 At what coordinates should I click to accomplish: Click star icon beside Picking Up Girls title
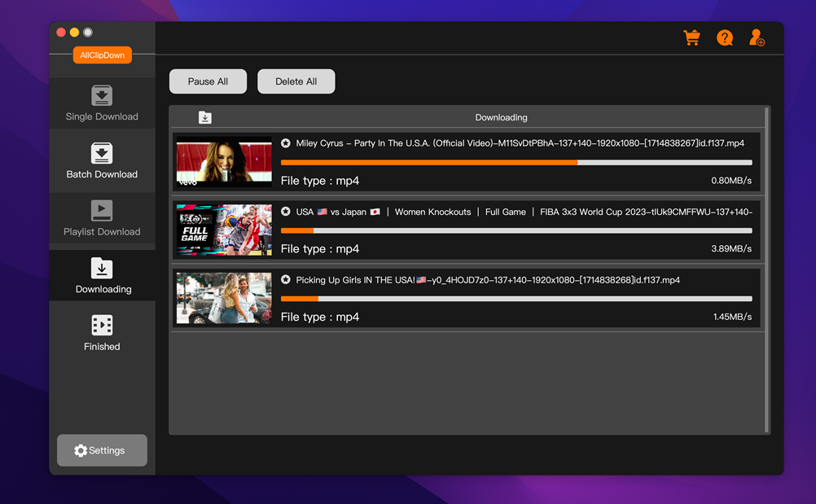click(x=286, y=280)
